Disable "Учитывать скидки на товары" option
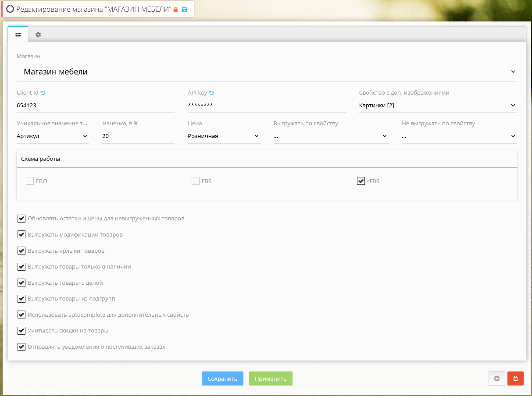Viewport: 532px width, 396px height. pos(21,331)
